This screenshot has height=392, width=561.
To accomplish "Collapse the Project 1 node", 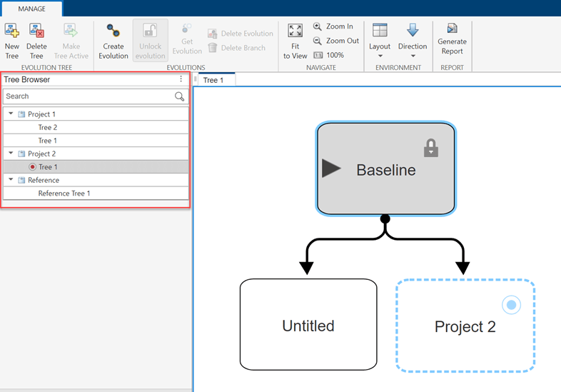I will (11, 114).
